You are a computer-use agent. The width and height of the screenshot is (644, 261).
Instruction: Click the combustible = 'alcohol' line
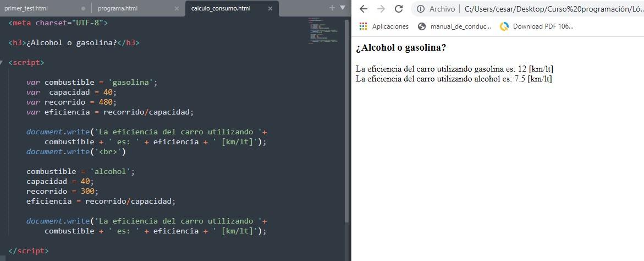tap(80, 171)
